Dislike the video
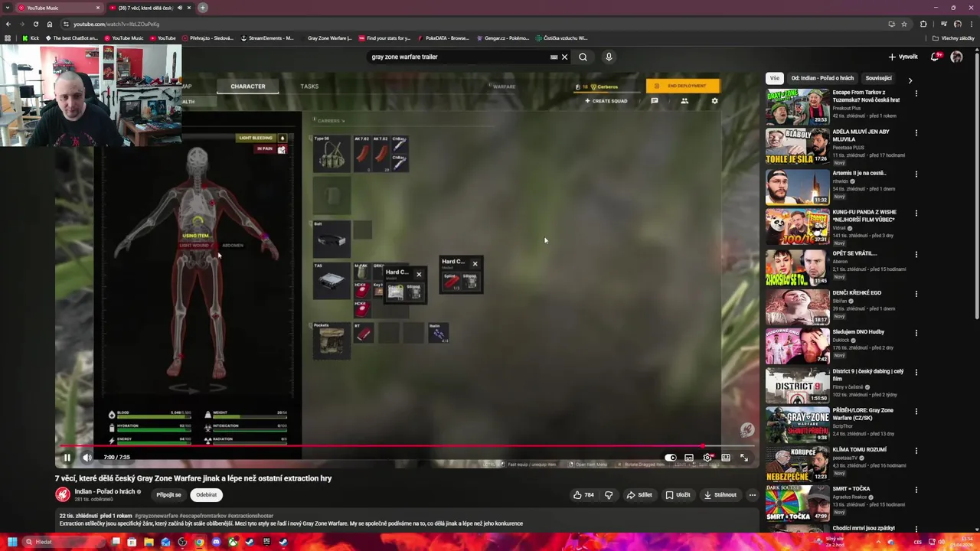The width and height of the screenshot is (980, 551). [x=609, y=495]
